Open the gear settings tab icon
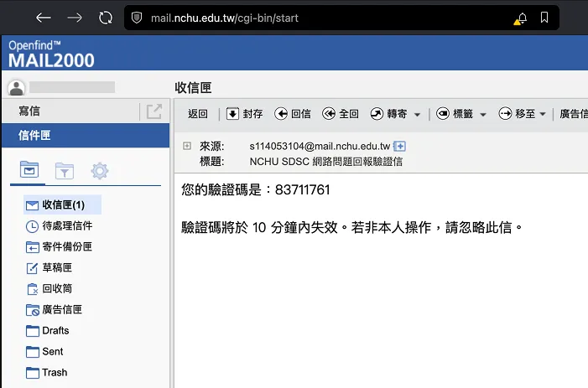This screenshot has height=388, width=588. (x=100, y=171)
